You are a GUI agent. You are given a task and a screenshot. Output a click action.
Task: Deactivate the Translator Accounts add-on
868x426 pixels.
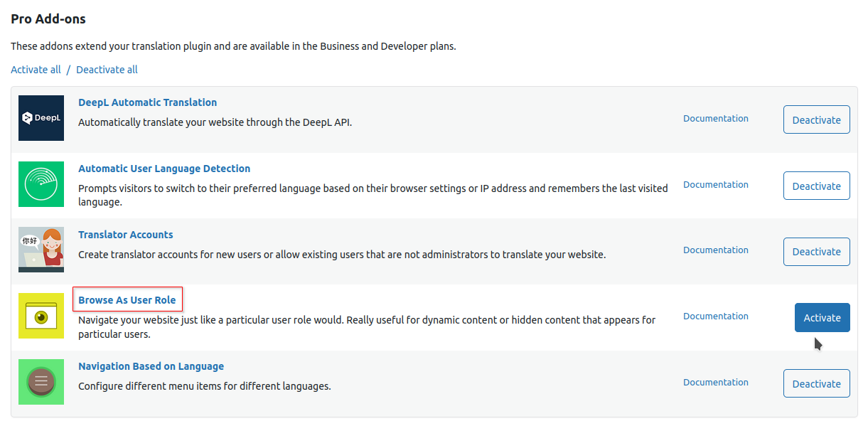(816, 252)
